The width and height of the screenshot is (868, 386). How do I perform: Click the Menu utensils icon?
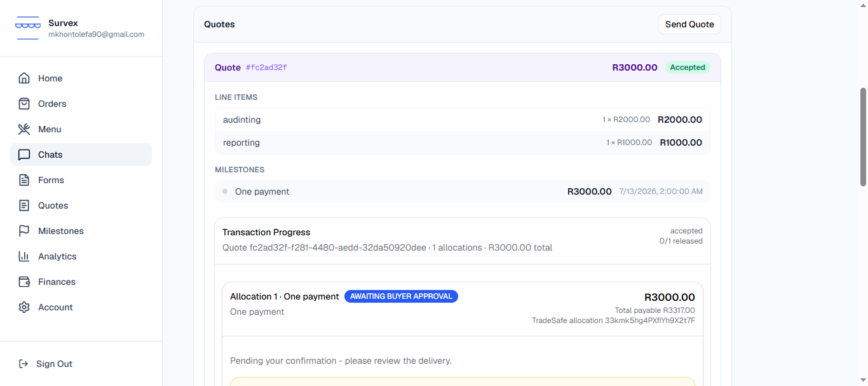coord(24,129)
